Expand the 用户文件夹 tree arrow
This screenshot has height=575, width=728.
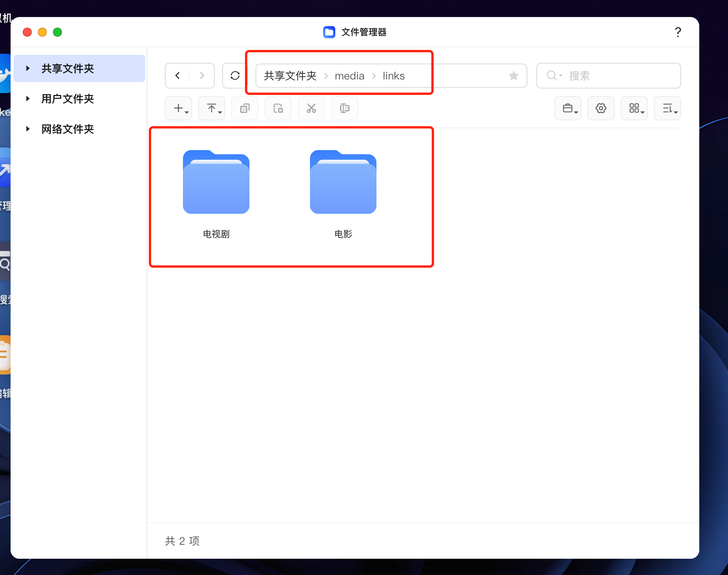click(28, 99)
